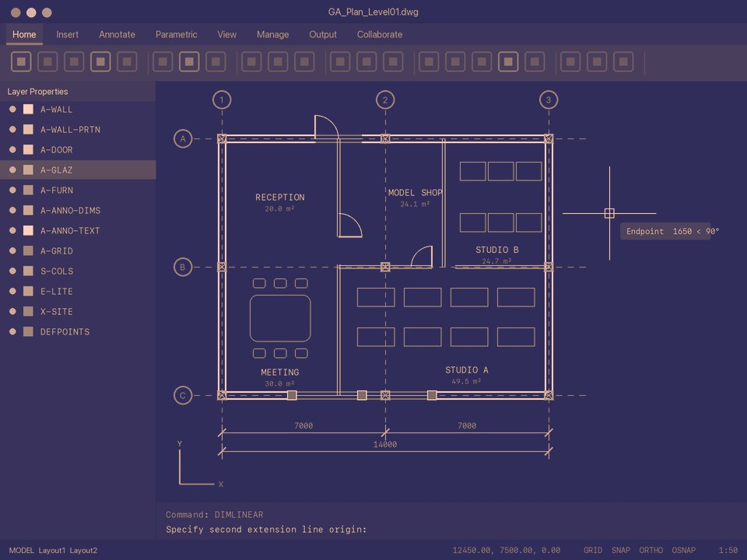Click the 49.5 m² area text
This screenshot has height=560, width=747.
[466, 381]
